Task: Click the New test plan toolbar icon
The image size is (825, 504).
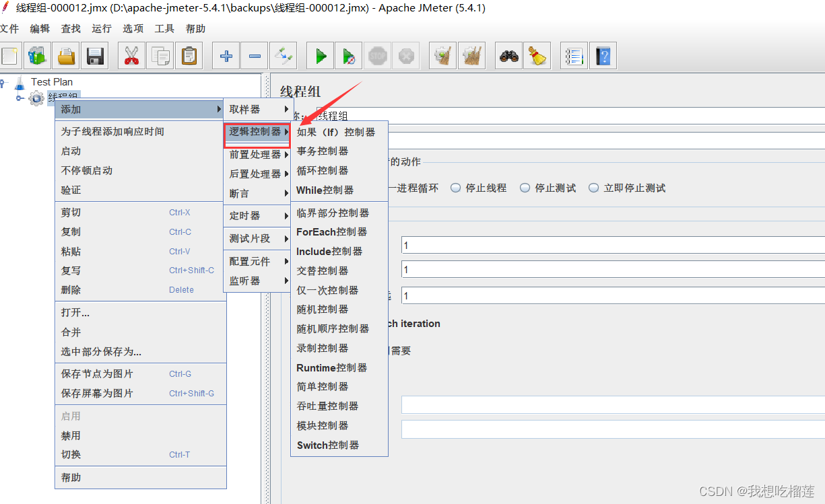Action: click(9, 56)
